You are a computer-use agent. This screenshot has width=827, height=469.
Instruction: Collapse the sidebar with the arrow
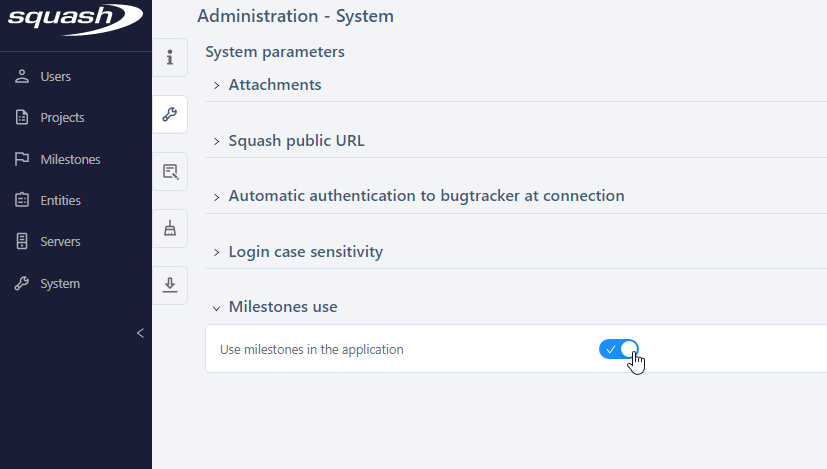140,333
